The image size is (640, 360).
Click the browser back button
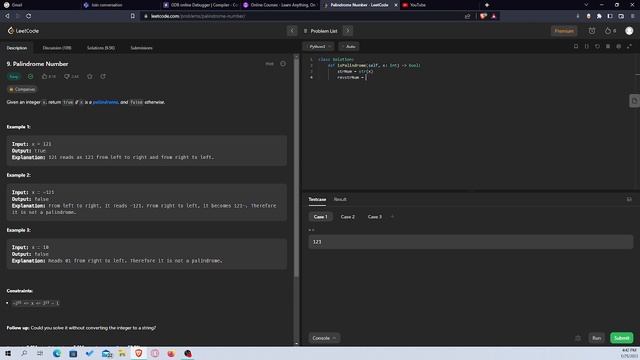[7, 16]
